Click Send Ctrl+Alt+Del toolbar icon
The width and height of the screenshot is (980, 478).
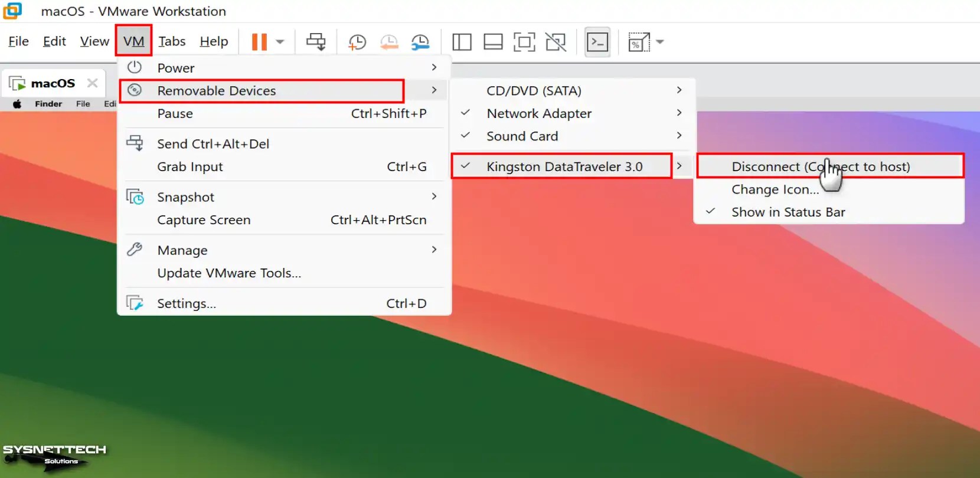316,42
